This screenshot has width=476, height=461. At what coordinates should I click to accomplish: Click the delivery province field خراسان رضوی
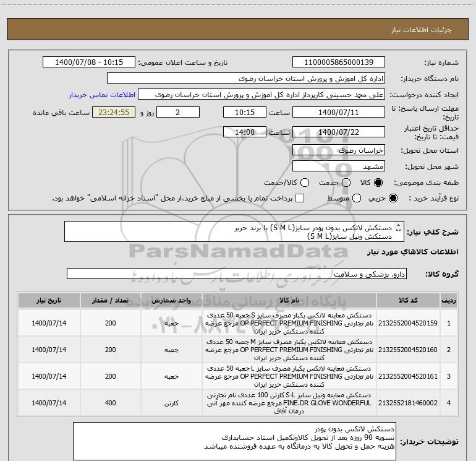pos(339,150)
